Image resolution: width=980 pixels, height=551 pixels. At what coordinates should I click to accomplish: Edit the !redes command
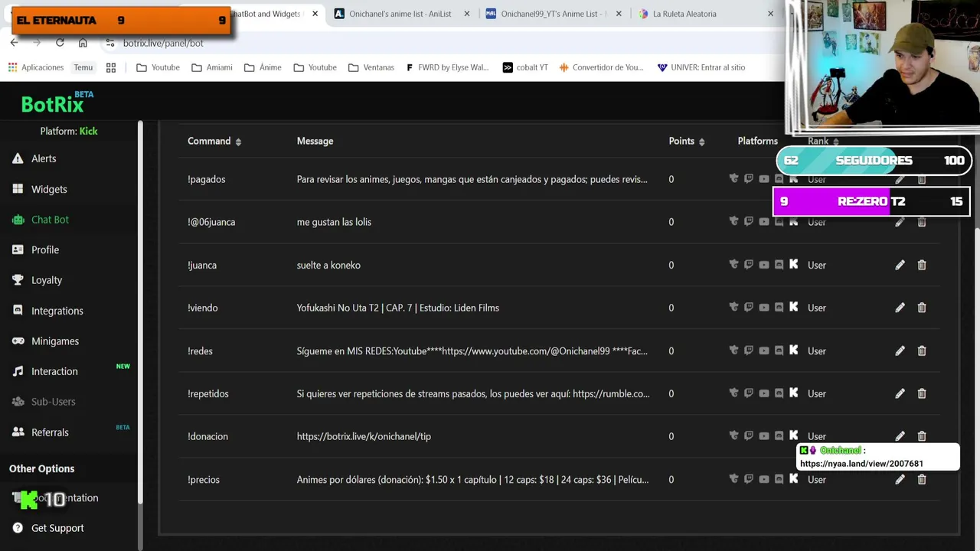click(x=900, y=350)
